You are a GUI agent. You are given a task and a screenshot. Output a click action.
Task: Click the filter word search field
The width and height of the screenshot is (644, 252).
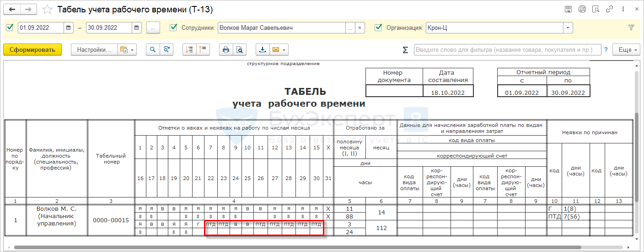click(507, 49)
